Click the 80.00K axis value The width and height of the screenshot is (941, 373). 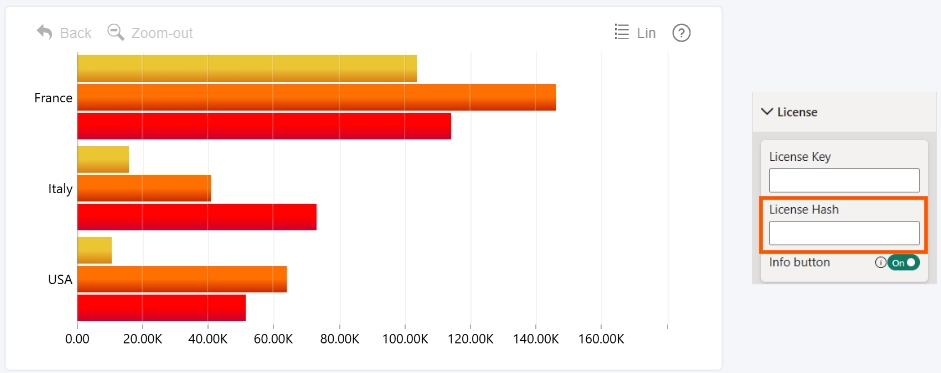coord(339,339)
